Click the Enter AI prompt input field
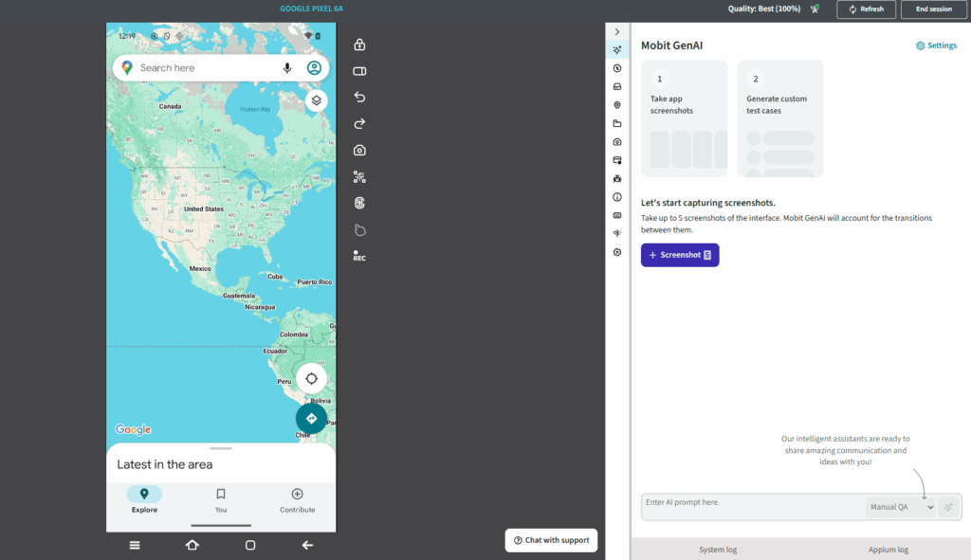971x560 pixels. coord(749,507)
